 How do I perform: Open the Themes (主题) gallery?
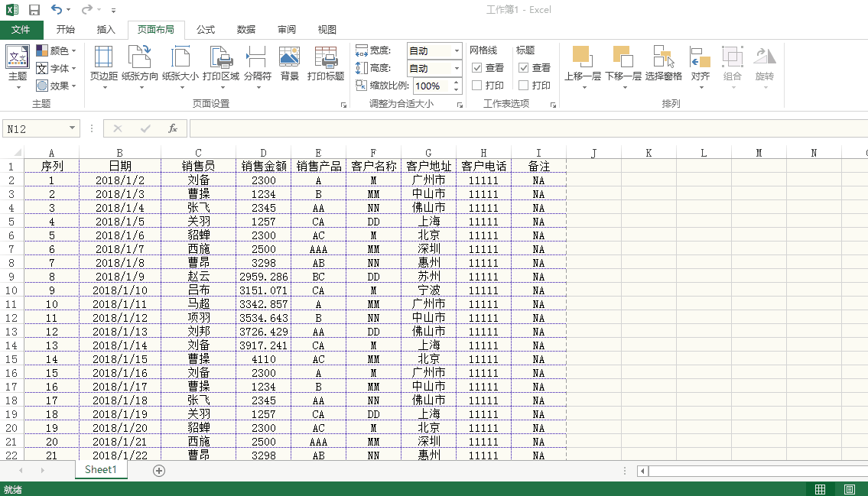tap(17, 67)
